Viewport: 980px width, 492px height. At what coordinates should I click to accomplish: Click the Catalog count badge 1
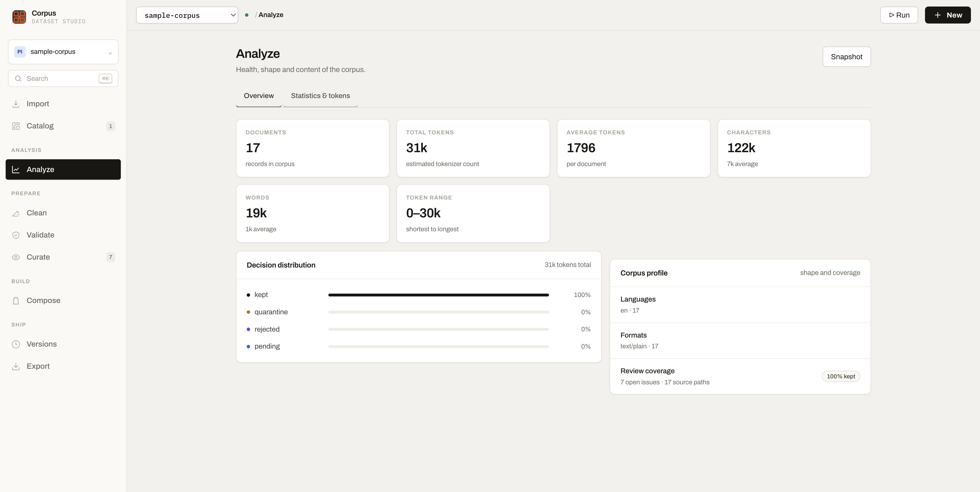point(111,126)
